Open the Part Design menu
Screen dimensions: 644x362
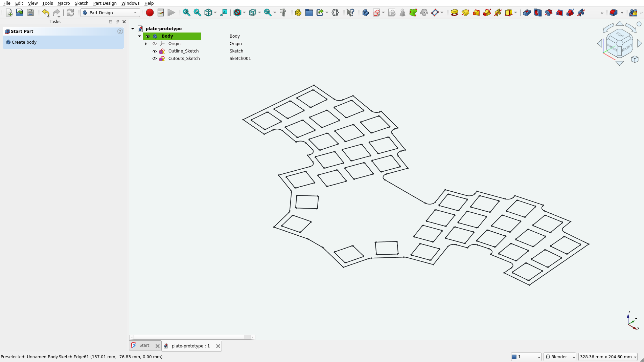(105, 3)
